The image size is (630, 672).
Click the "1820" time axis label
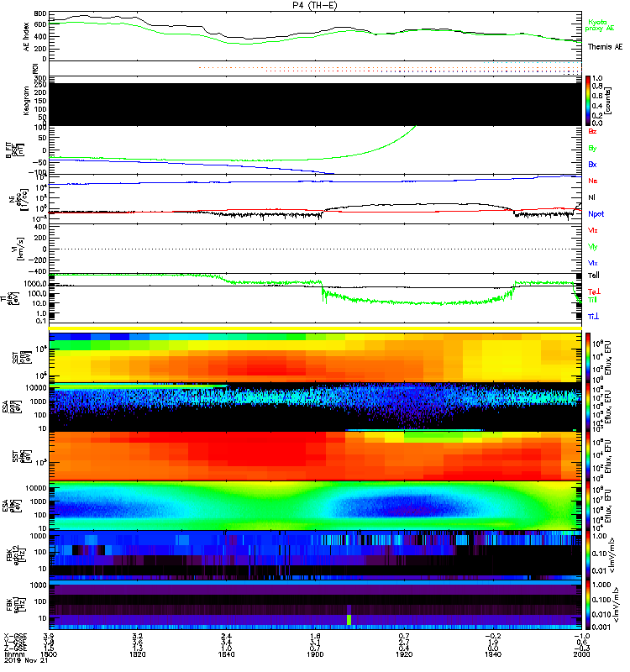(137, 654)
